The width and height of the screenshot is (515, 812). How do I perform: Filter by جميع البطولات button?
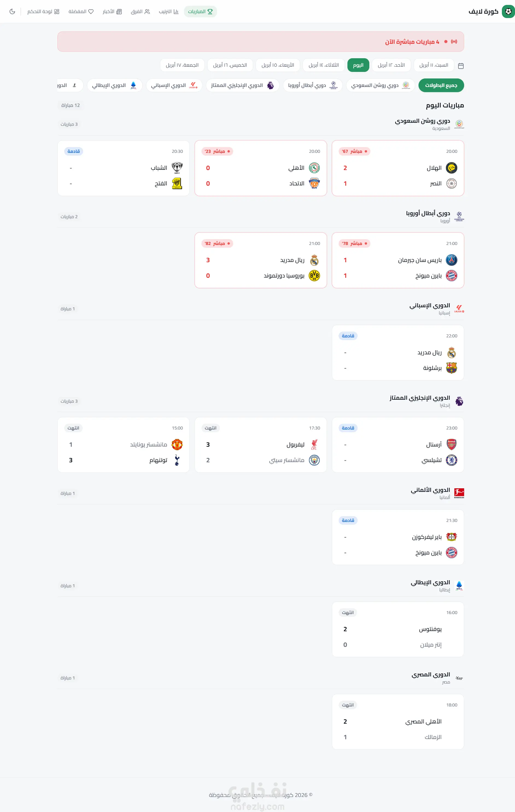tap(441, 85)
